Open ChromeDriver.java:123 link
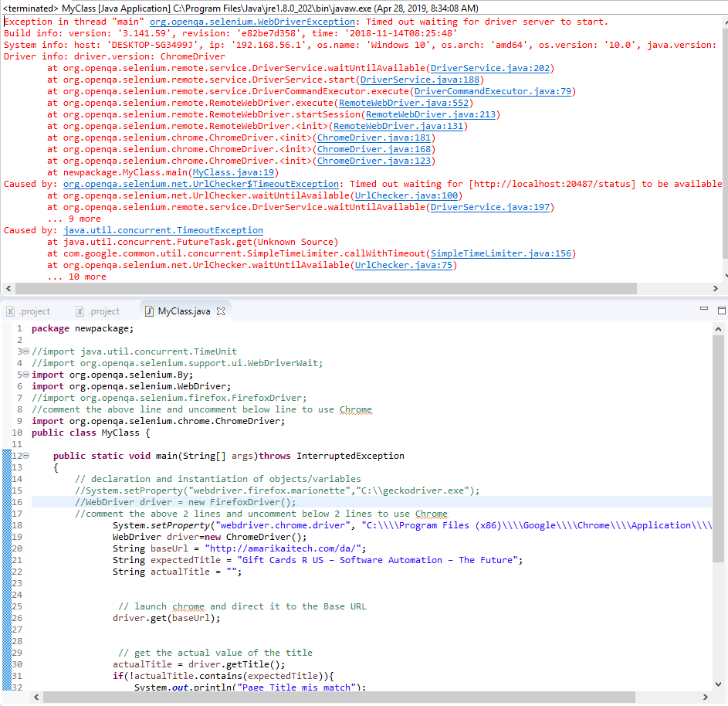 click(x=374, y=161)
